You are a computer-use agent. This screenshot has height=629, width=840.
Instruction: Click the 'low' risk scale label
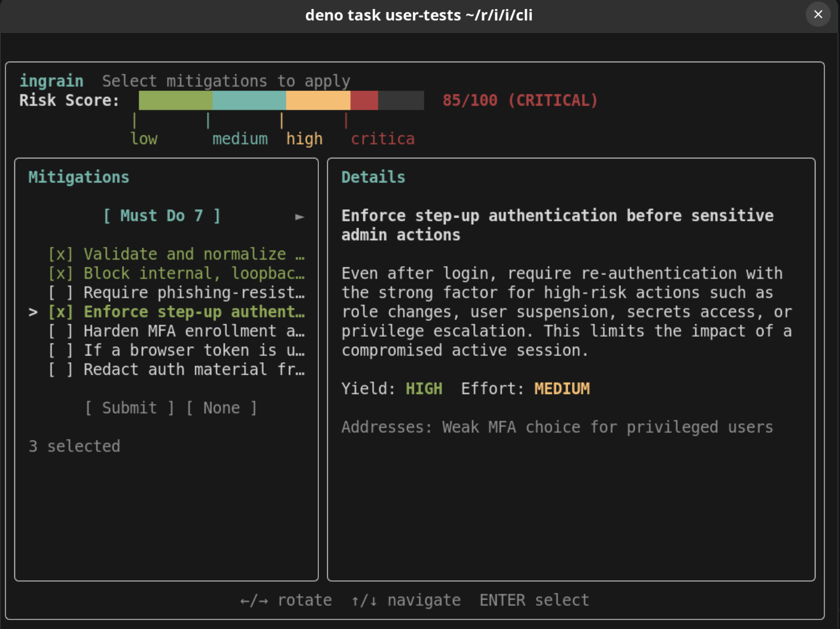click(144, 139)
